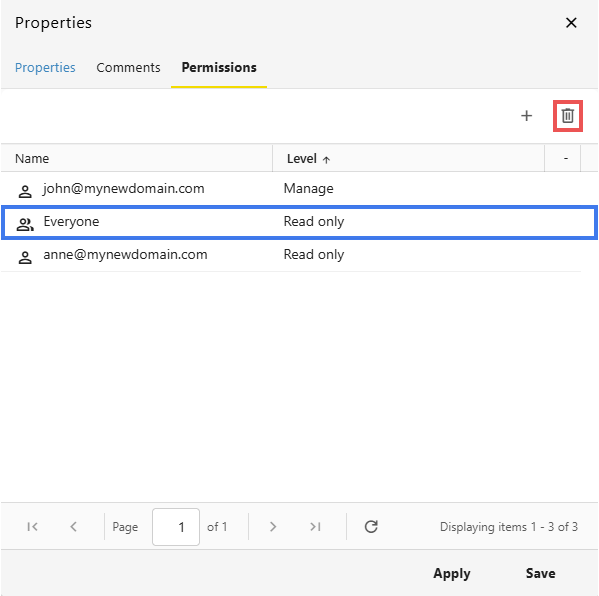Screen dimensions: 599x596
Task: Click the dash column header
Action: (x=562, y=158)
